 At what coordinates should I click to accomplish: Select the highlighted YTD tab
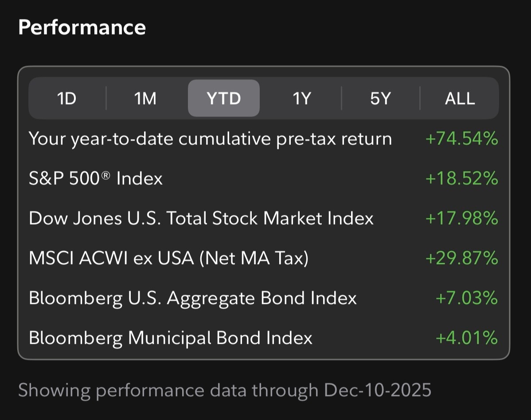coord(224,98)
